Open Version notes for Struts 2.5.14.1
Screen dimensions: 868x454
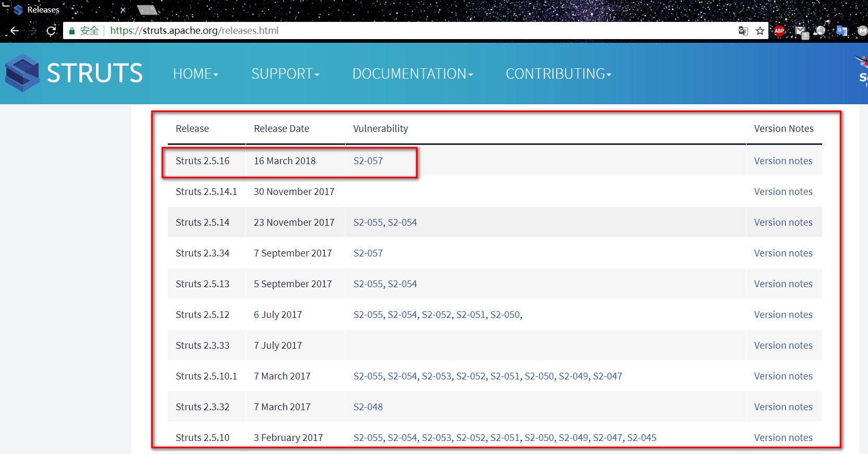(x=783, y=192)
